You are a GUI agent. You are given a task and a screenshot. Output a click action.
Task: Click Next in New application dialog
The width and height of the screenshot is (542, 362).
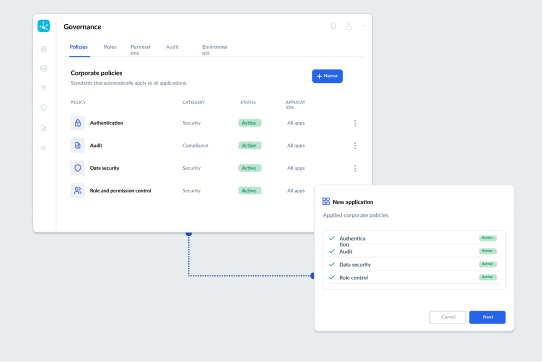(x=487, y=317)
